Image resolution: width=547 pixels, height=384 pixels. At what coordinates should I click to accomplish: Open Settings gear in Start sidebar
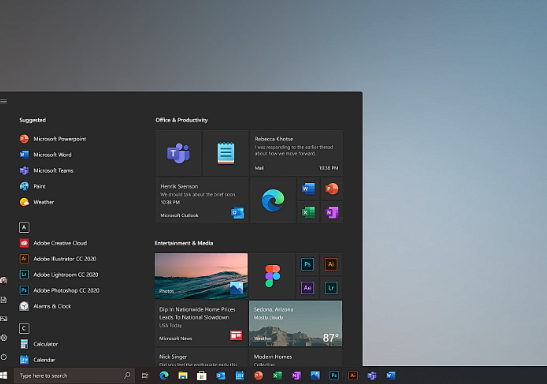click(x=3, y=338)
